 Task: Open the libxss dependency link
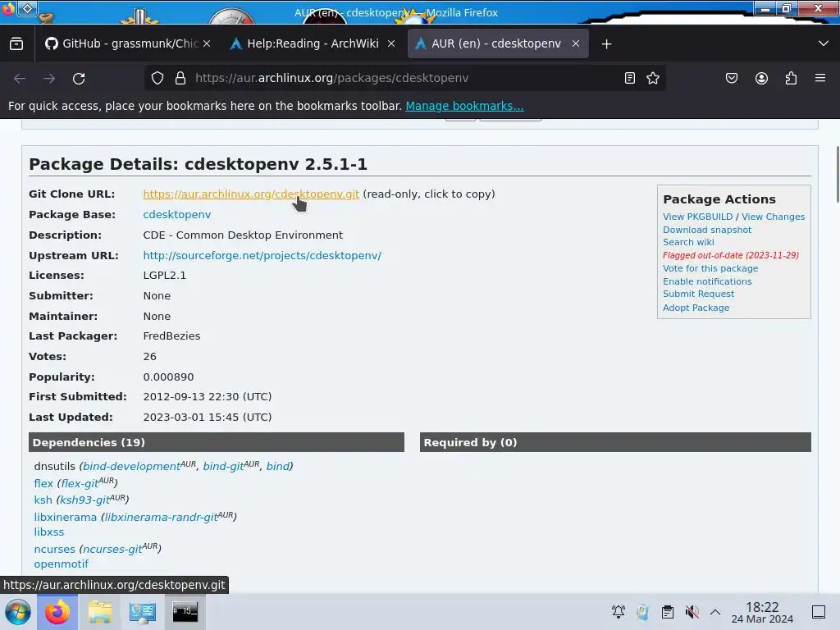click(48, 532)
